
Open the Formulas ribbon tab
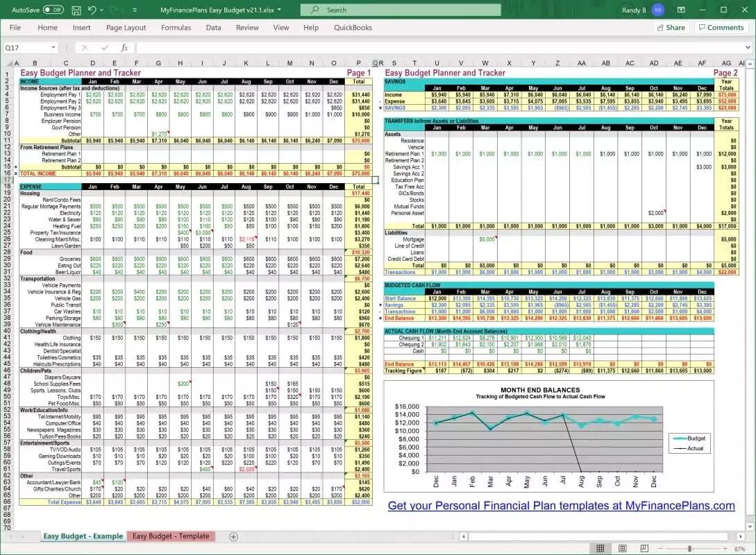coord(176,28)
